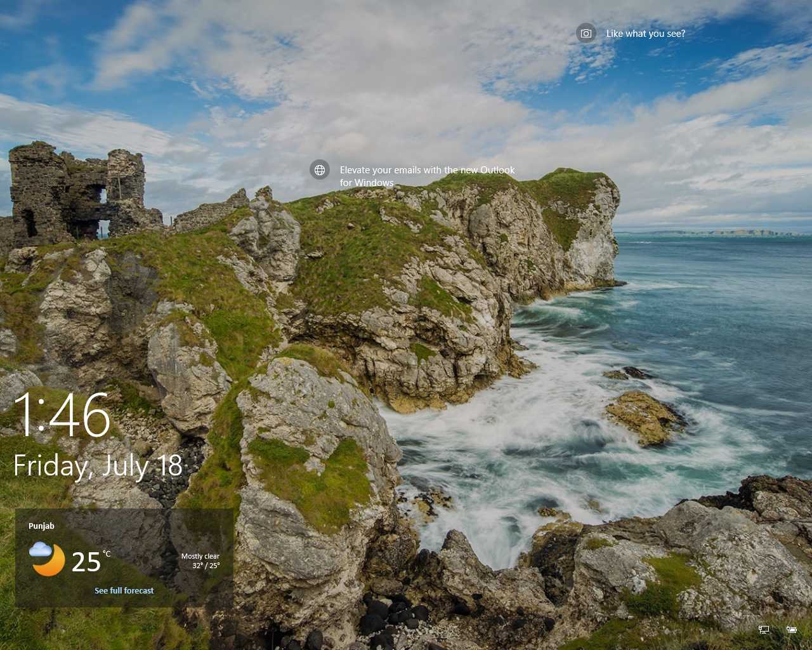Screen dimensions: 812x650
Task: Open the 'See full forecast' link
Action: coord(124,590)
